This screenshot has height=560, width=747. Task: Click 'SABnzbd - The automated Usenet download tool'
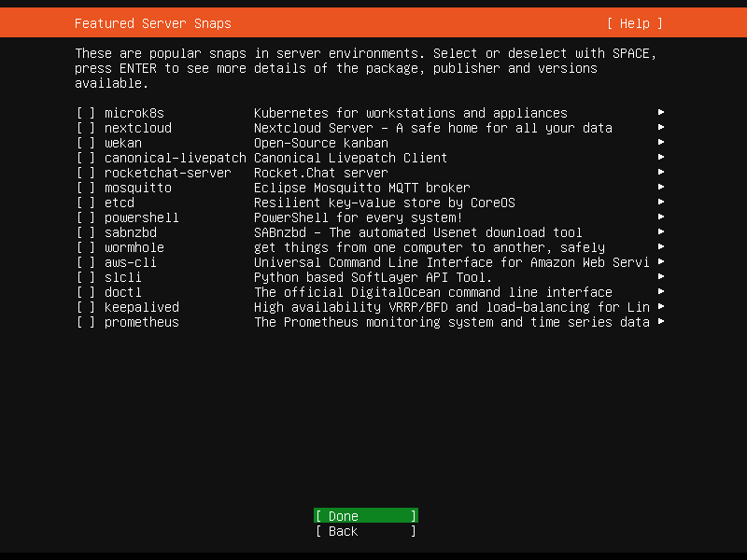pyautogui.click(x=418, y=232)
